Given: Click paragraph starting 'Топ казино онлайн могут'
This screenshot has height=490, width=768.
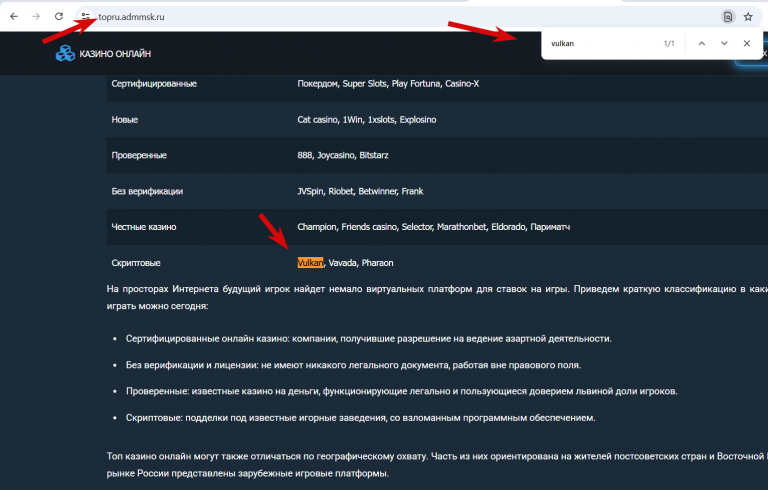Looking at the screenshot, I should pos(437,465).
